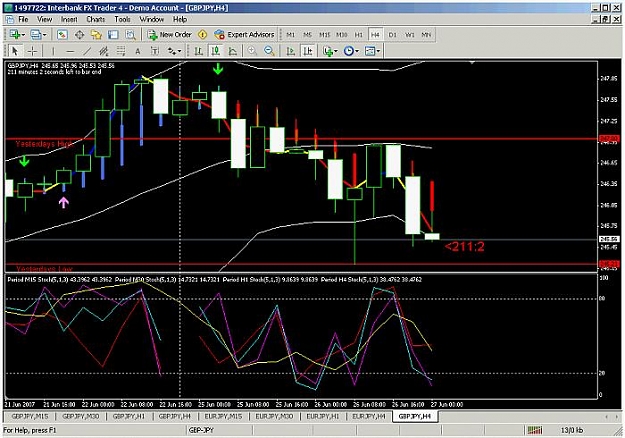Select the green down arrow above 25 Jun candle
Screen dimensions: 625x438
[218, 69]
